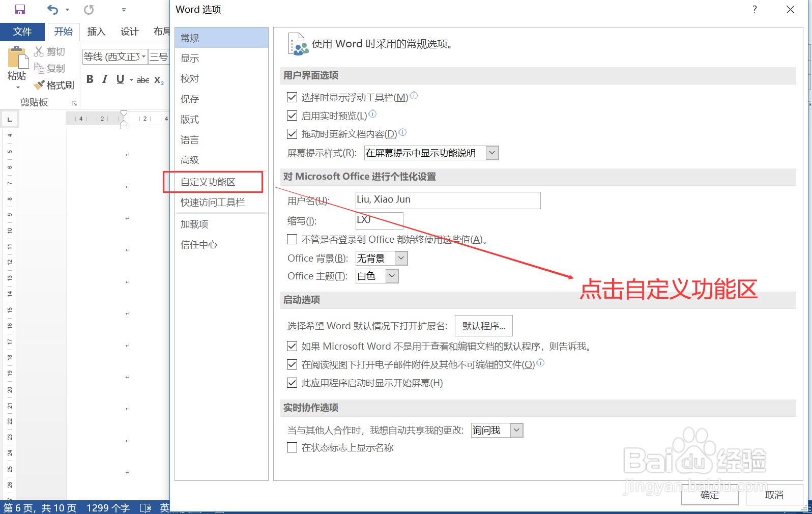
Task: Select 版式 in the options list
Action: (x=221, y=119)
